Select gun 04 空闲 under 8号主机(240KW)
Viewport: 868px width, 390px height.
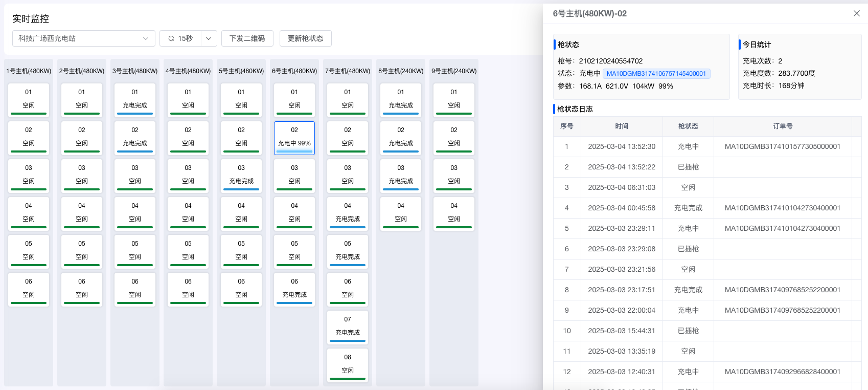click(x=401, y=214)
